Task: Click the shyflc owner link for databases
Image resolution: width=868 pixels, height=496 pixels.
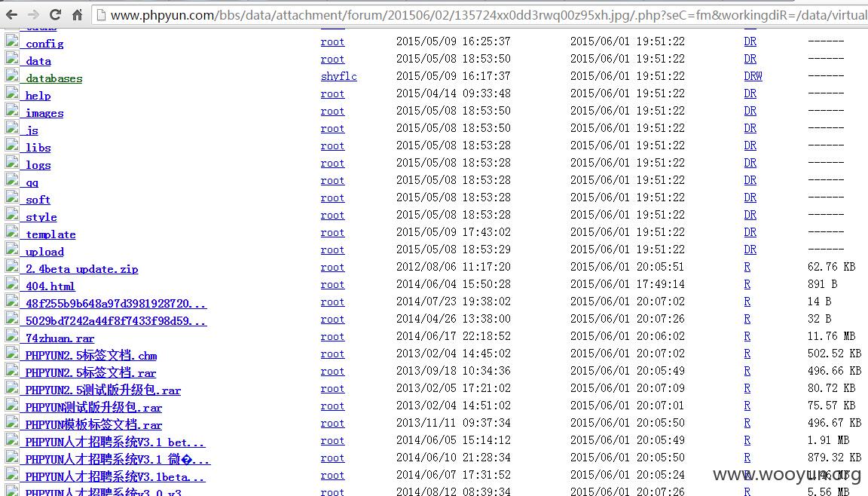Action: click(339, 76)
